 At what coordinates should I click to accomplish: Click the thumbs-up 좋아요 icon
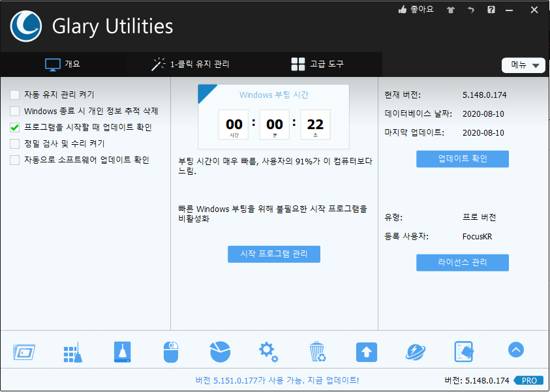[x=403, y=10]
